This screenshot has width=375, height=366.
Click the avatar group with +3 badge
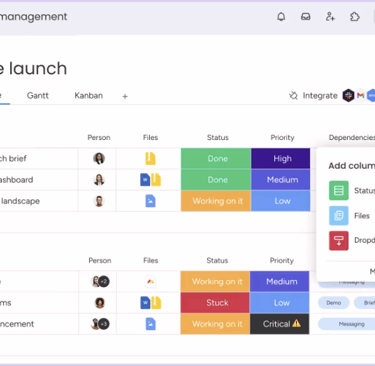coord(100,324)
